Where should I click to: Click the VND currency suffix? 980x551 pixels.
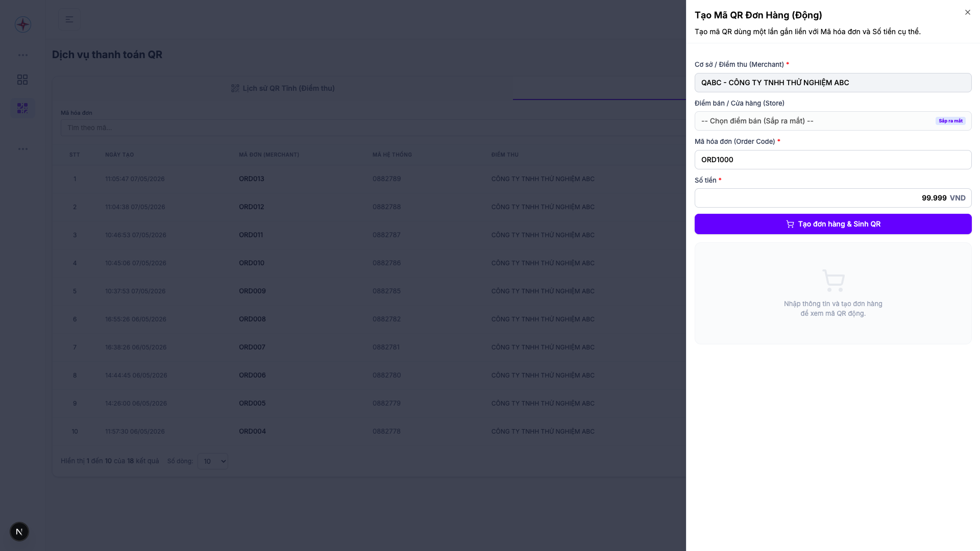point(958,198)
